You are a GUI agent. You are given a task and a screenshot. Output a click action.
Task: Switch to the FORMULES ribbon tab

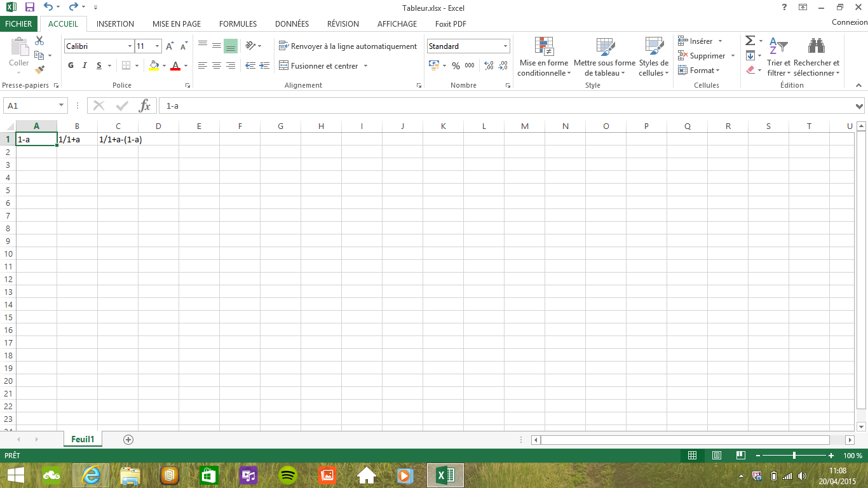pos(238,24)
